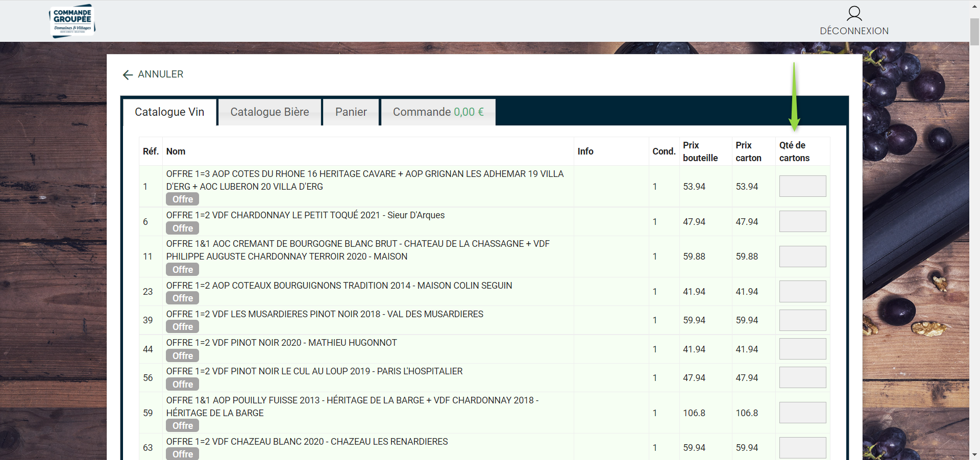
Task: Click reference number 63
Action: 148,448
